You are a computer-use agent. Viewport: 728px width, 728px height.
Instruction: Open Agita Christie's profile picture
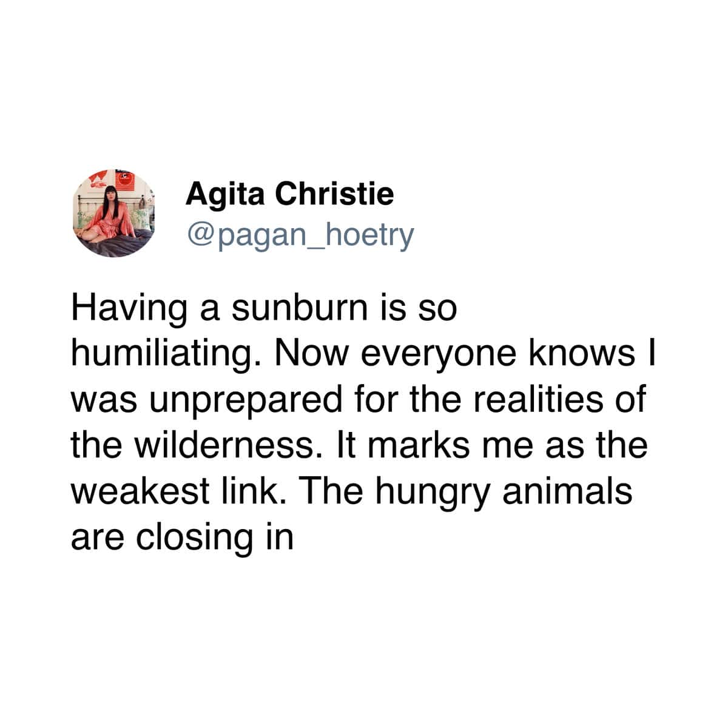coord(113,214)
